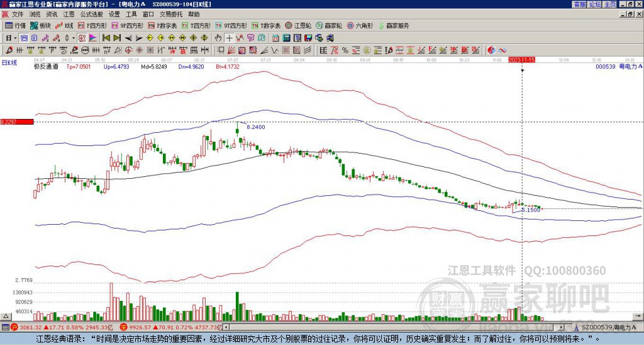
Task: Click horizontal scrollbar right arrow
Action: pyautogui.click(x=562, y=327)
